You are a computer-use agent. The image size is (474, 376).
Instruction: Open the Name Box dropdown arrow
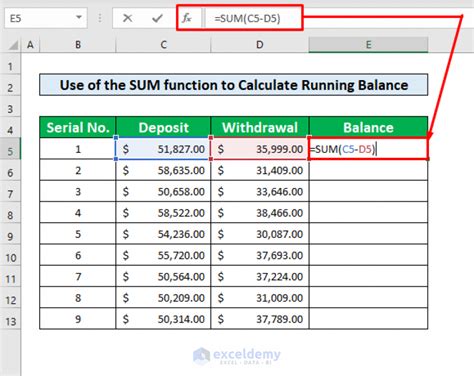[79, 17]
